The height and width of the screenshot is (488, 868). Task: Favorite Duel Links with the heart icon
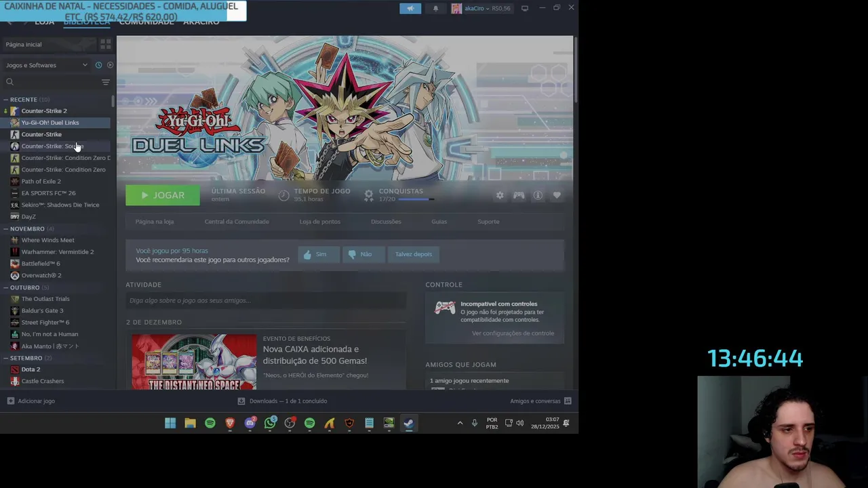point(557,195)
